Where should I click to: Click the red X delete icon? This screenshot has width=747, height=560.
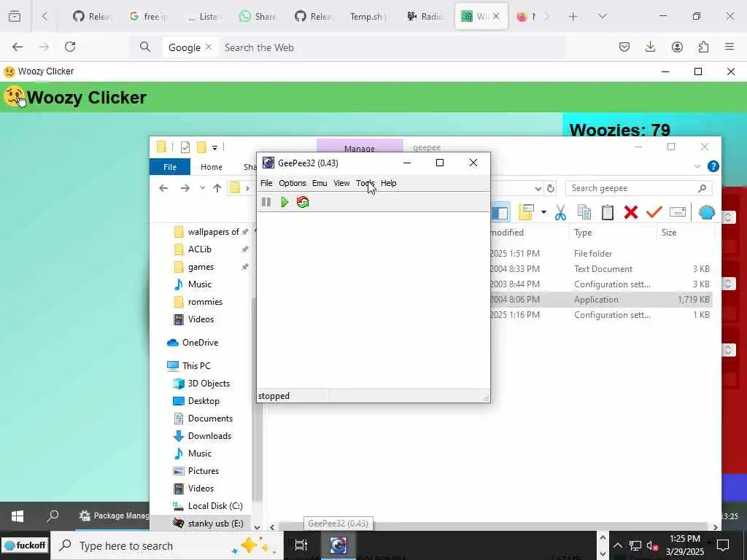click(631, 212)
